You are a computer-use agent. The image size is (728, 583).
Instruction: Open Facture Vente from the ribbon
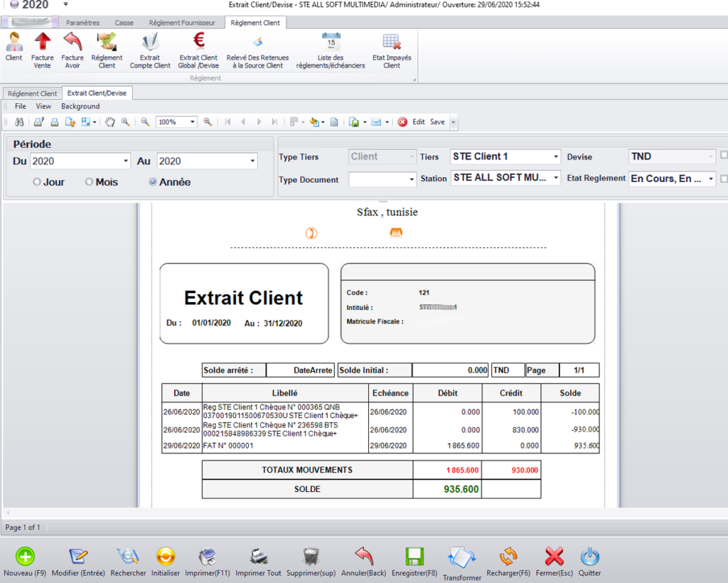point(42,50)
